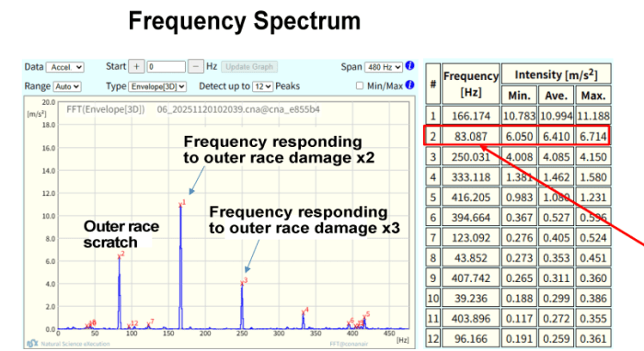
Task: Decrease start frequency with minus button
Action: point(196,66)
